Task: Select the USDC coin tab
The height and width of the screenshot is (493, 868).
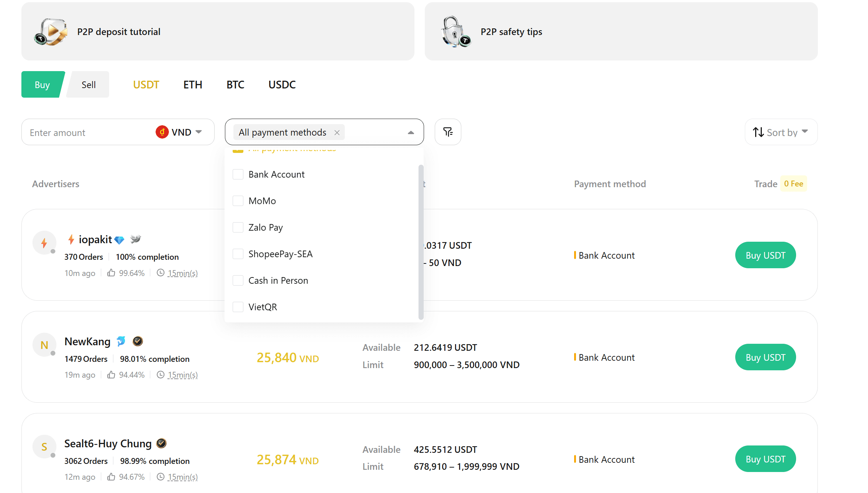Action: [x=282, y=85]
